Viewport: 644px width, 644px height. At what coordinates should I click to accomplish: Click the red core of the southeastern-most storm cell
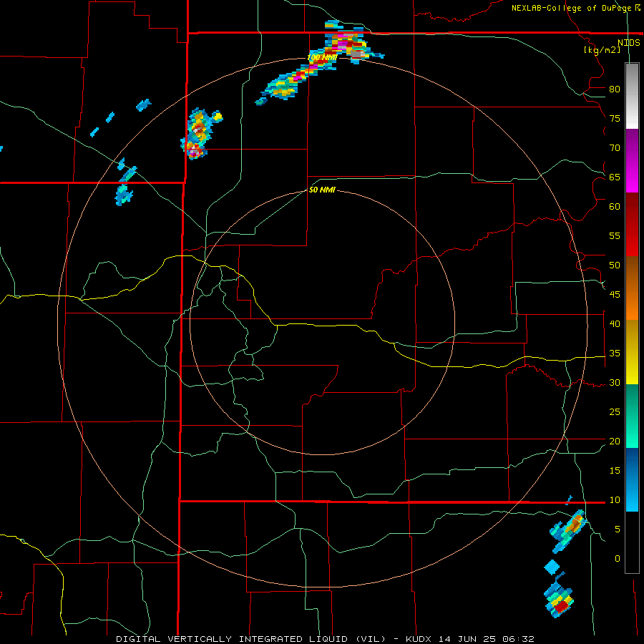pos(562,606)
